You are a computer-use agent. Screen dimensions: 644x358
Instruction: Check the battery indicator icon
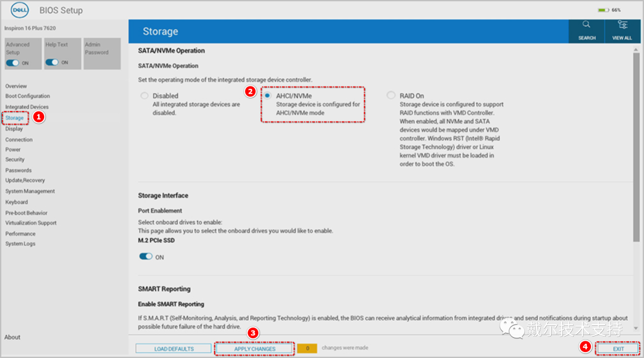click(603, 10)
